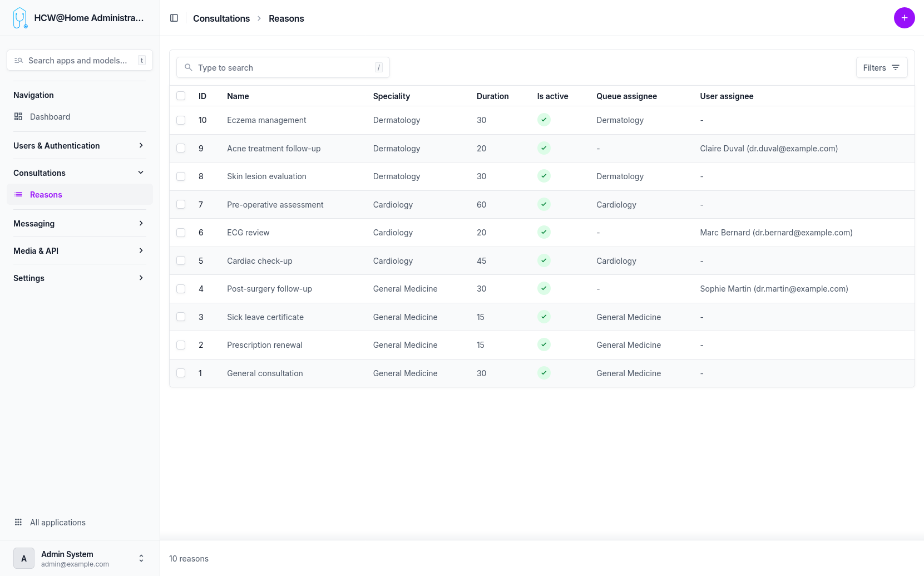Check the box for Prescription renewal row

point(181,345)
